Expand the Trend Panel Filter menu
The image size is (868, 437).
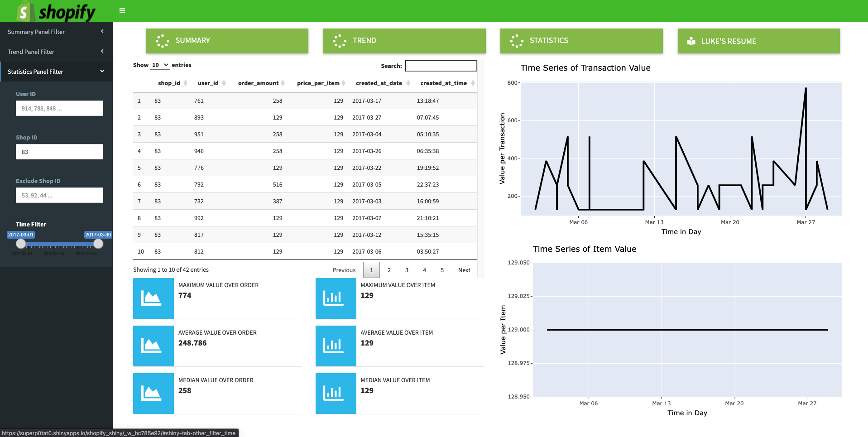pos(56,52)
